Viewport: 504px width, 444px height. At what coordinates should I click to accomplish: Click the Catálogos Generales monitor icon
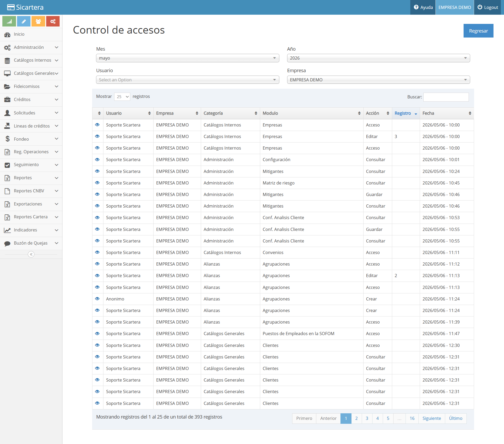(x=7, y=73)
